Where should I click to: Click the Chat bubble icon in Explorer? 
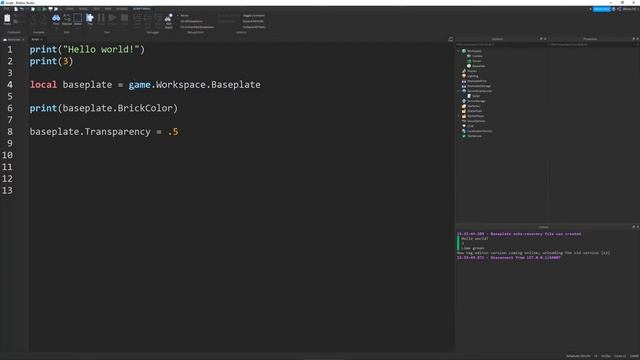click(x=464, y=126)
